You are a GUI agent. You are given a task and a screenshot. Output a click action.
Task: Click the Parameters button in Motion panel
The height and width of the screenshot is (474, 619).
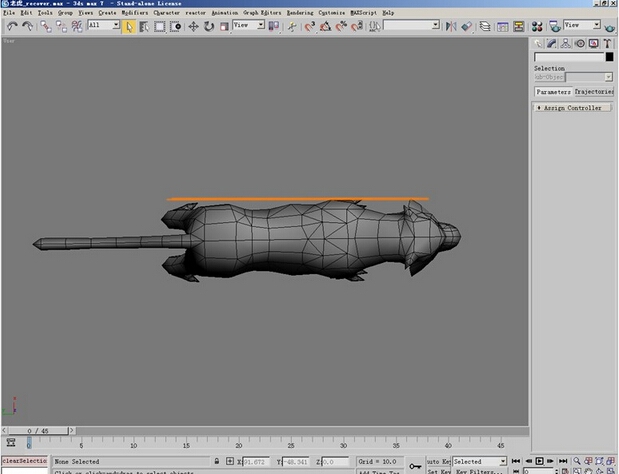[x=553, y=92]
